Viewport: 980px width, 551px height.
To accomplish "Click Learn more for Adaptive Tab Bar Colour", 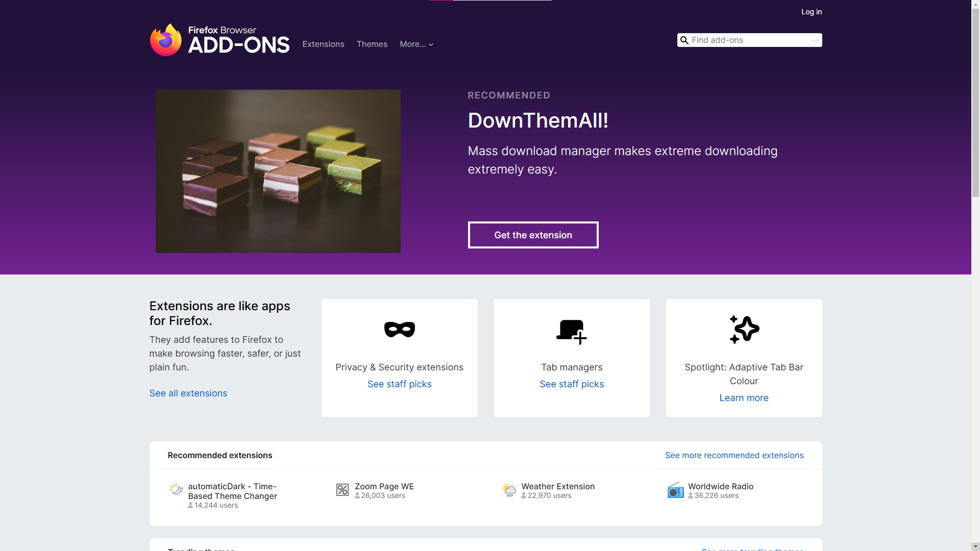I will (x=744, y=398).
